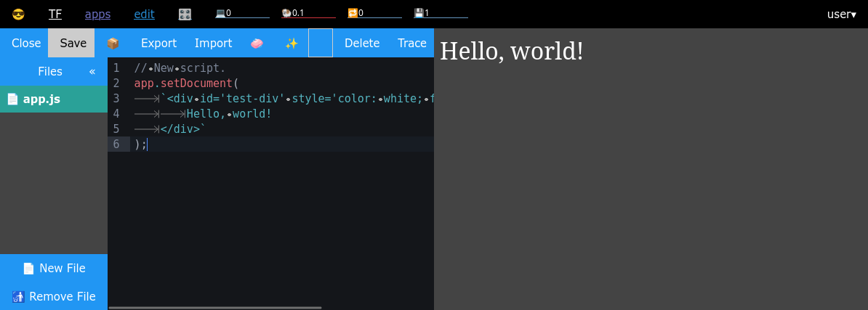Click the orange repeat counter indicator
This screenshot has width=868, height=310.
pos(374,13)
